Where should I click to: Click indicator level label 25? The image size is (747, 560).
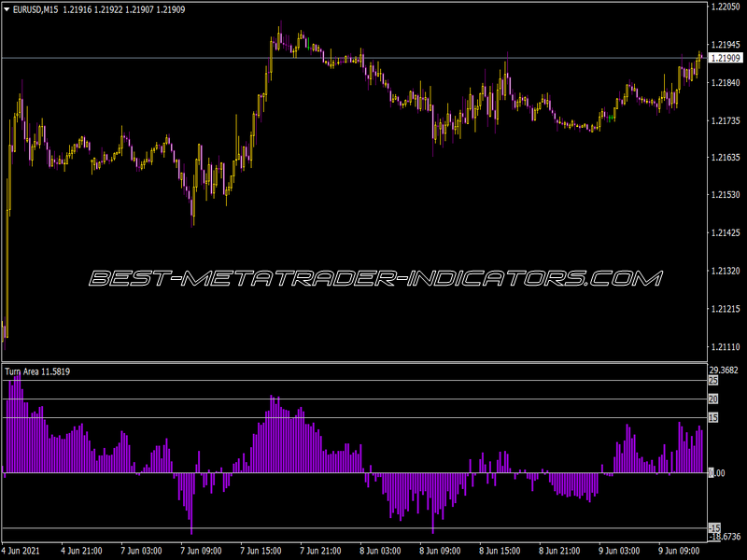coord(713,381)
